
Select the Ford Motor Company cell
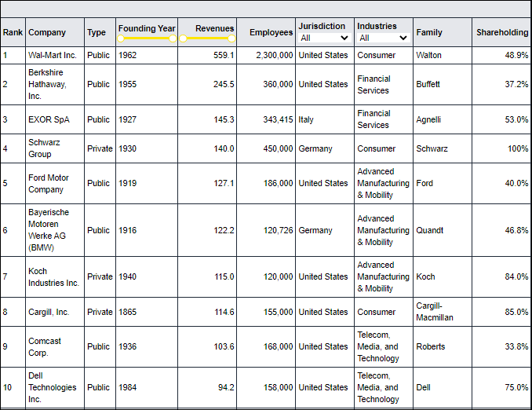49,183
